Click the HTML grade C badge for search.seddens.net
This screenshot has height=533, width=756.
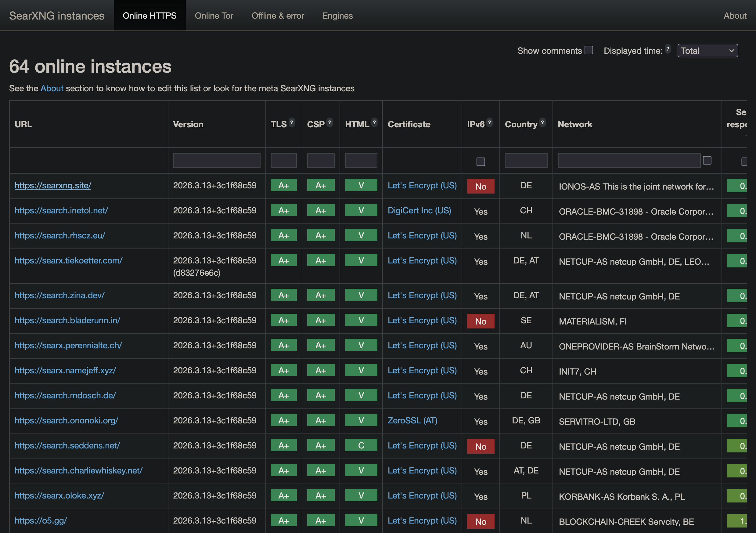[x=361, y=445]
